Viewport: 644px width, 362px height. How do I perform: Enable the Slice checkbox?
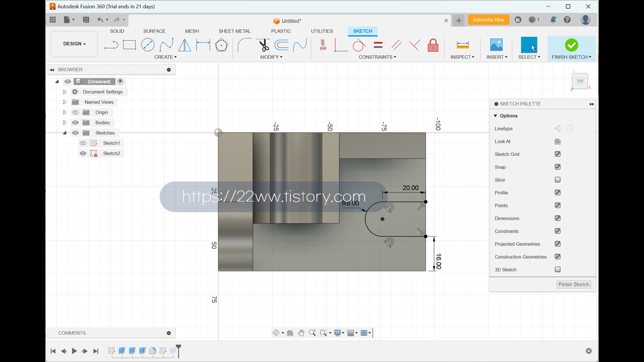pyautogui.click(x=557, y=180)
